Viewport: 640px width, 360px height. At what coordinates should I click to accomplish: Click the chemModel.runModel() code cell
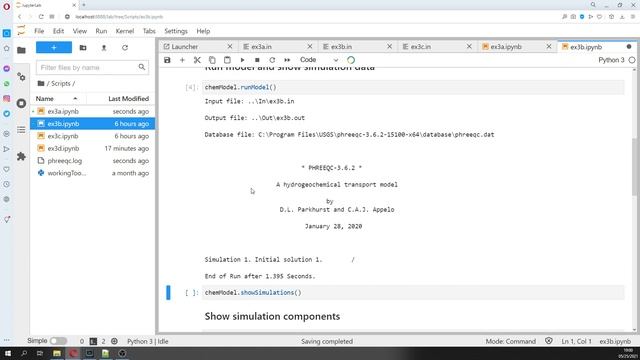[413, 87]
